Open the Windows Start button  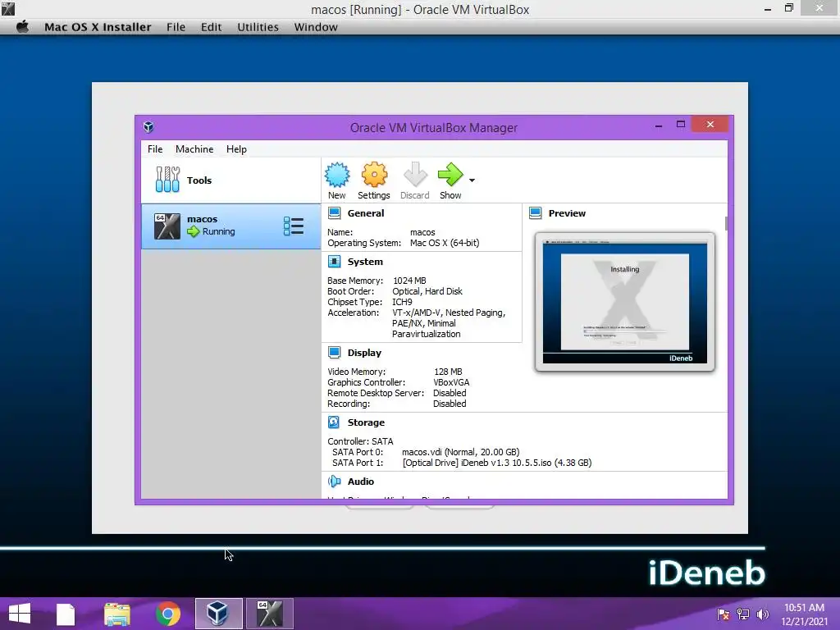pos(20,614)
